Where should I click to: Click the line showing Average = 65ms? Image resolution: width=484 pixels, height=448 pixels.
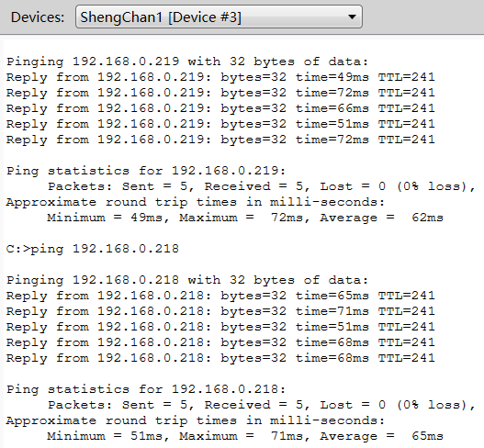point(245,436)
